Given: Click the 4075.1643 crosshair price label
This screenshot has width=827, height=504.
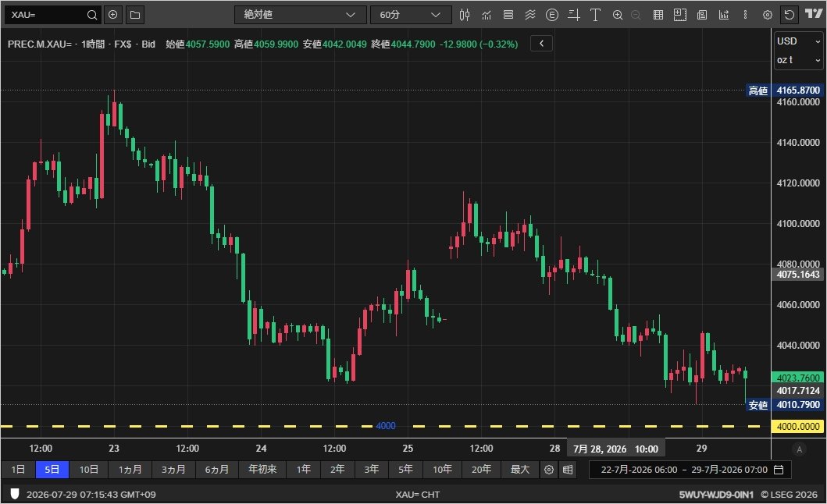Looking at the screenshot, I should tap(798, 274).
